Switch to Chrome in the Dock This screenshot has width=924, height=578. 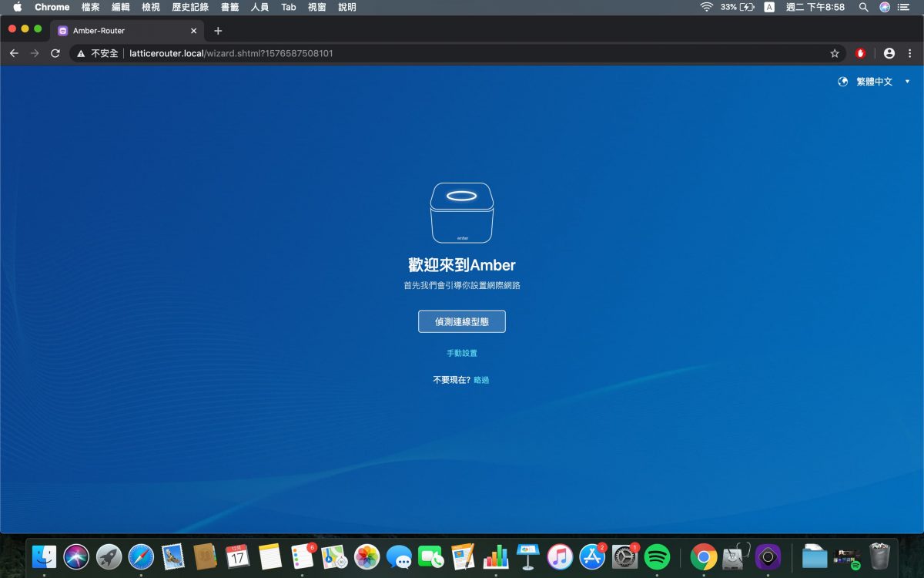click(704, 556)
